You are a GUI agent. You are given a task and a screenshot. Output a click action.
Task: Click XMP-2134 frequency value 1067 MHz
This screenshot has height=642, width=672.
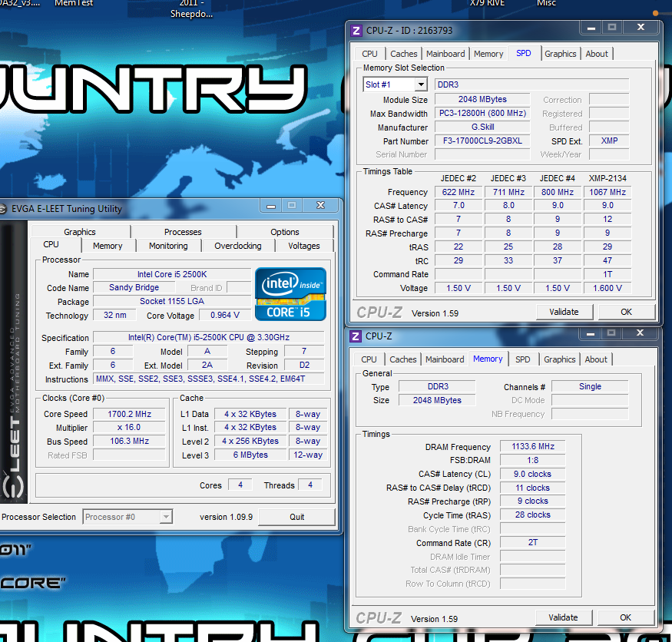click(x=607, y=193)
